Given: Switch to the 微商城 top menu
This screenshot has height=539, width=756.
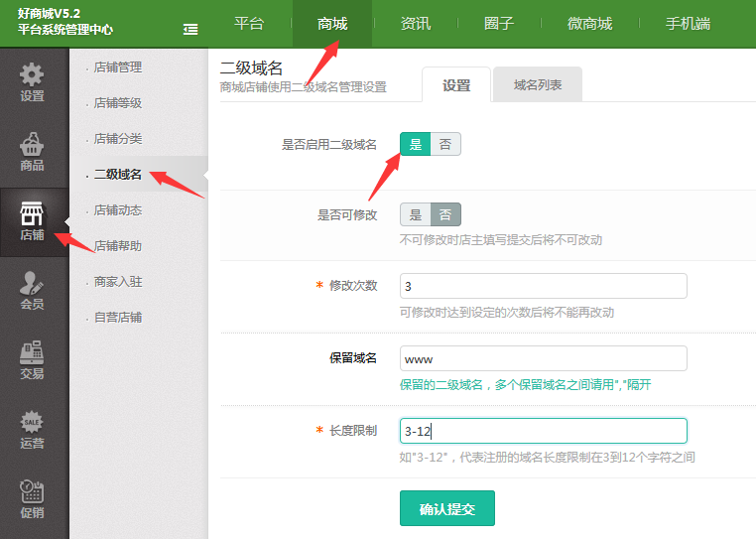Looking at the screenshot, I should (589, 24).
